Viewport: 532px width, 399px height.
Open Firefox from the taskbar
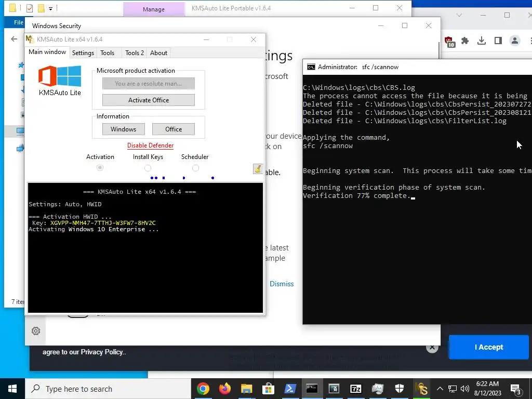pyautogui.click(x=224, y=389)
